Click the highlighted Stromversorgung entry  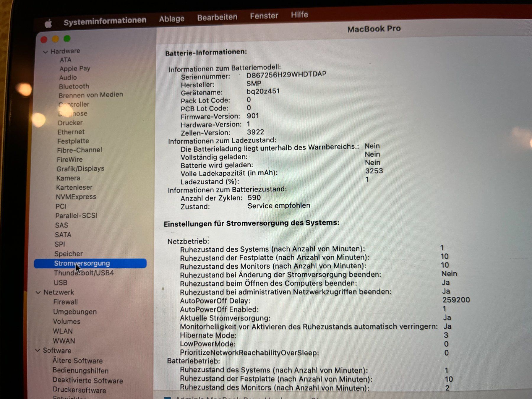coord(90,263)
